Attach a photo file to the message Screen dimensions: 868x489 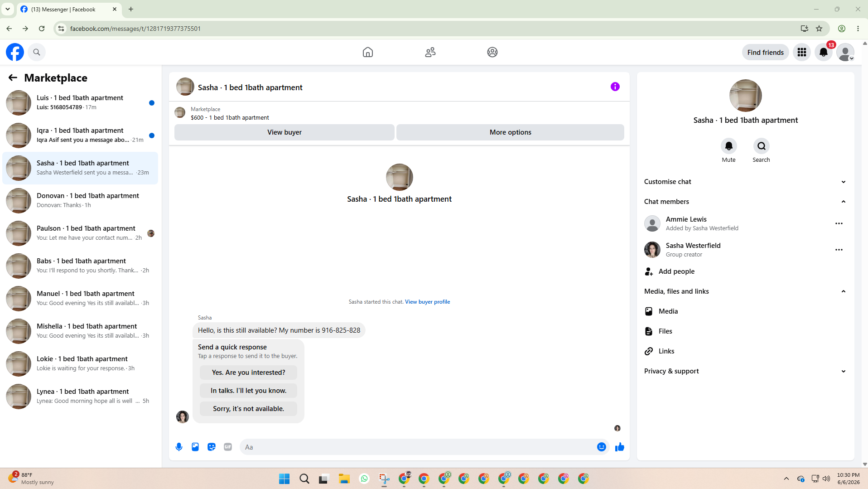195,447
